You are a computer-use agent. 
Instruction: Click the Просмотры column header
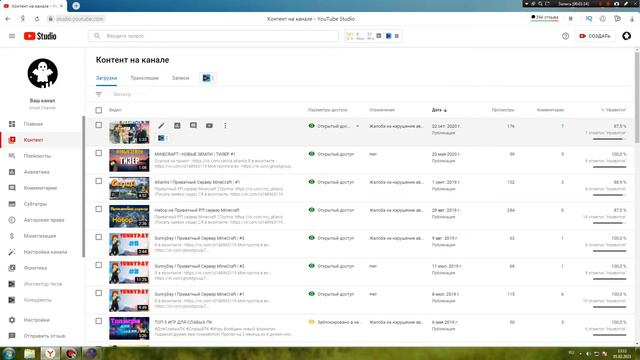[x=503, y=110]
